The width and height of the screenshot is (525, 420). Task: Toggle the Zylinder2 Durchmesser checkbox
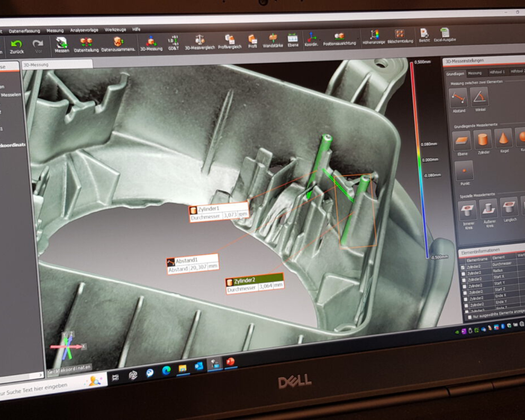(463, 267)
